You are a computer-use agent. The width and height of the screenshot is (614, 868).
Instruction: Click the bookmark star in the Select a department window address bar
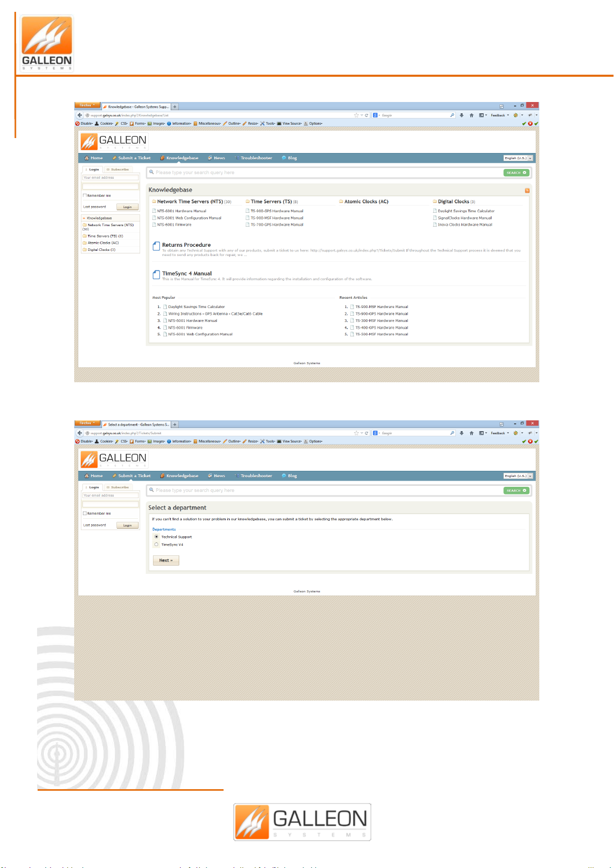(x=356, y=433)
